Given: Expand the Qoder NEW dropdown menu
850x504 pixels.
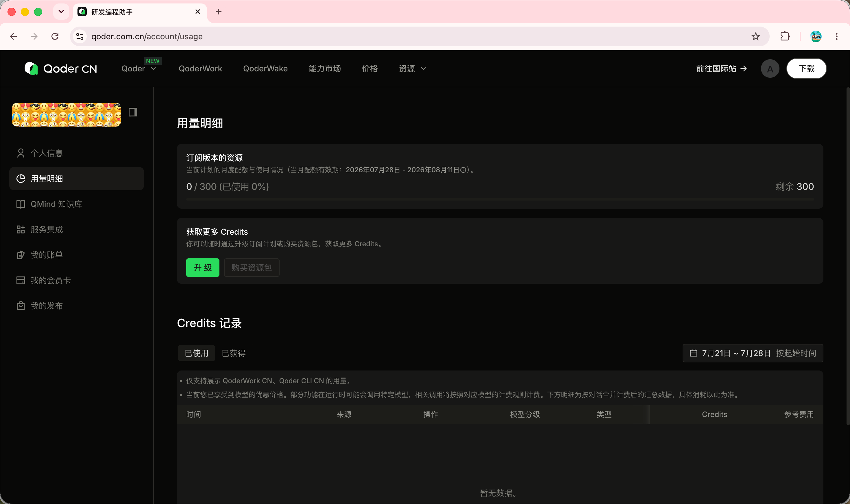Looking at the screenshot, I should tap(139, 68).
